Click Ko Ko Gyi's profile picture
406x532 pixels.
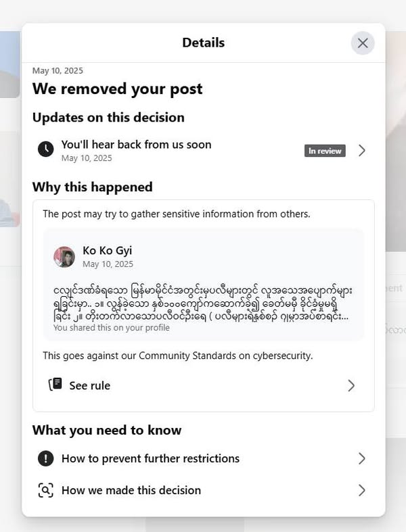tap(64, 257)
